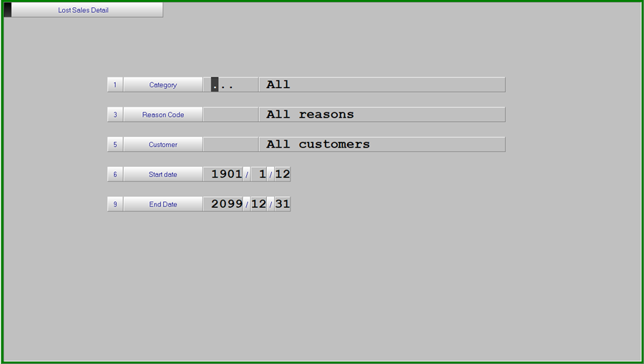Edit the end date month 12
This screenshot has width=644, height=364.
coord(259,204)
